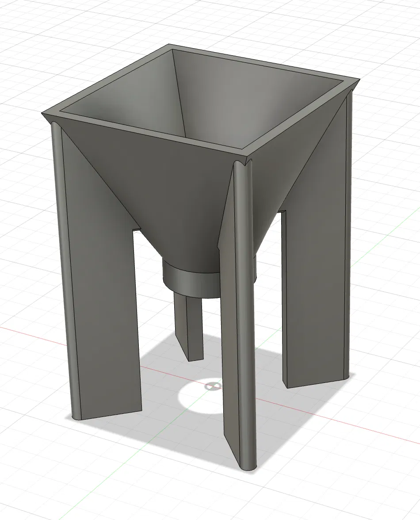Select the origin point marker on the grid
The width and height of the screenshot is (420, 520).
point(213,386)
